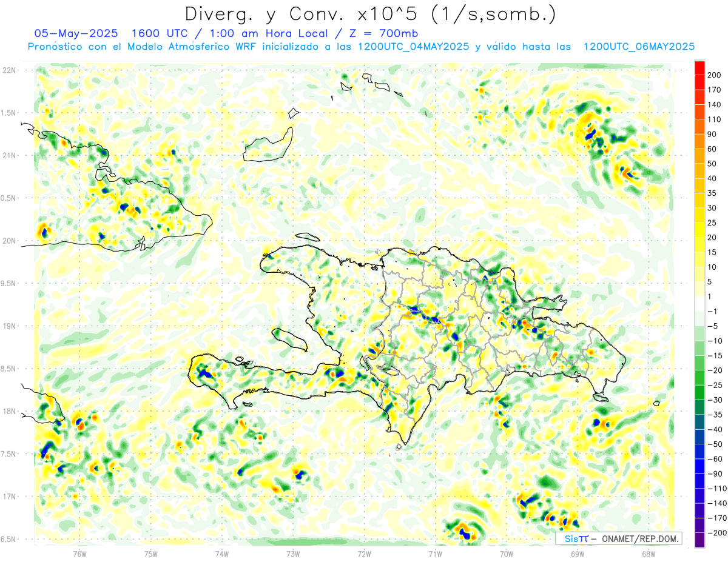Click the positive '25' colorbar value
This screenshot has height=562, width=728.
pyautogui.click(x=712, y=222)
